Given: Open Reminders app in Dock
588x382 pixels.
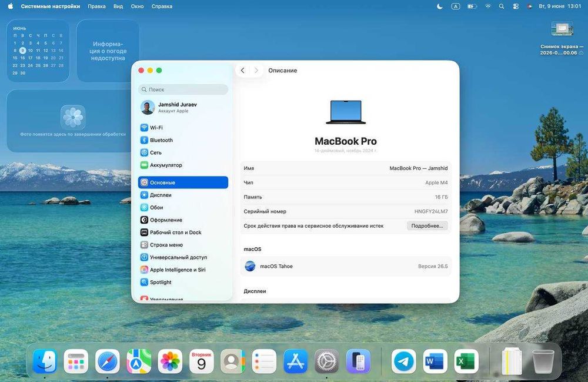Looking at the screenshot, I should [264, 361].
